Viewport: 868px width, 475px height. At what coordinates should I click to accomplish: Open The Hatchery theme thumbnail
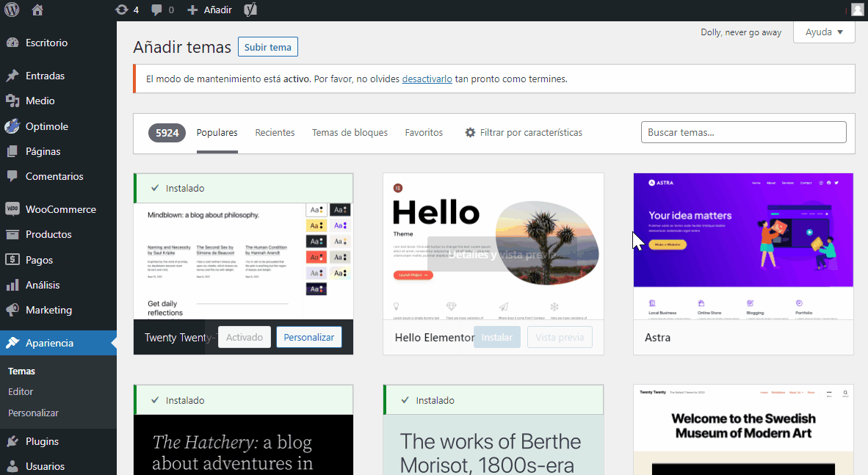[244, 445]
